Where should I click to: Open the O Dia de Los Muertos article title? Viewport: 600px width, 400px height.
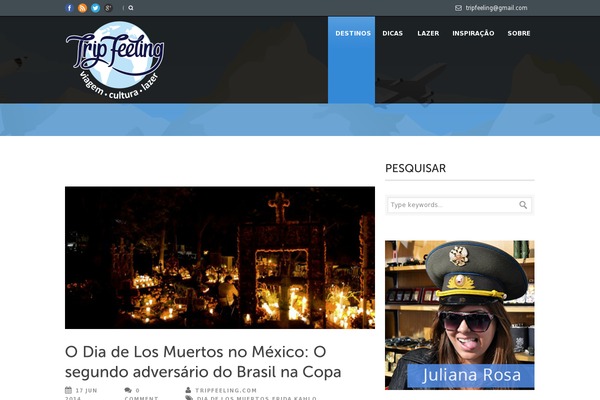[x=203, y=362]
